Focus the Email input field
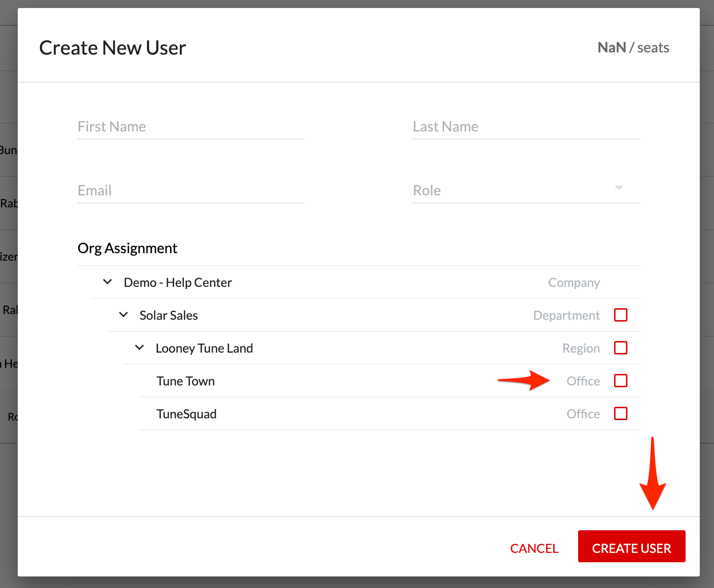This screenshot has height=588, width=714. (x=191, y=191)
